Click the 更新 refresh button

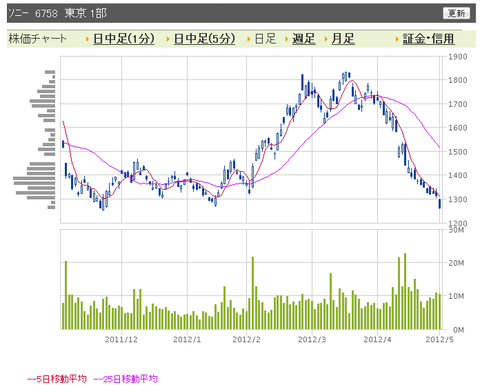click(456, 13)
